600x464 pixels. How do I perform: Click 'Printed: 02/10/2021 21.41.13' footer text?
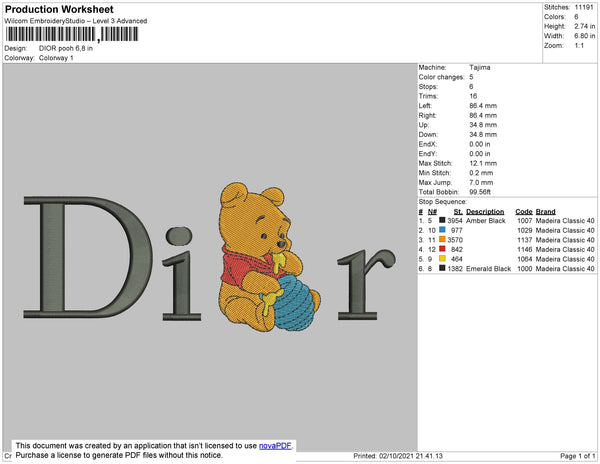(x=398, y=456)
